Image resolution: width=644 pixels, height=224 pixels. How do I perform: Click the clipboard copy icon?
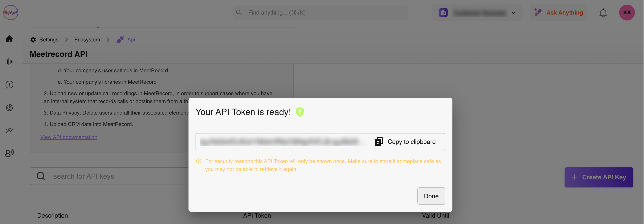[x=379, y=142]
